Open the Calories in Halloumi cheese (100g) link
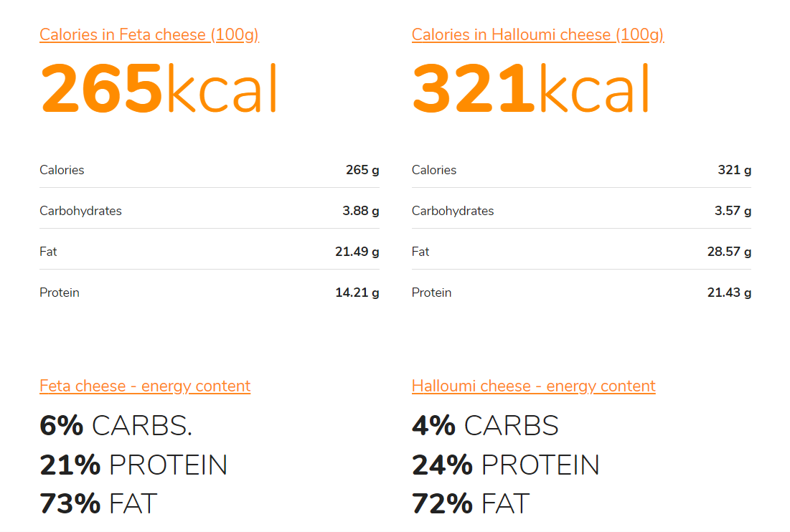This screenshot has width=790, height=532. point(537,34)
